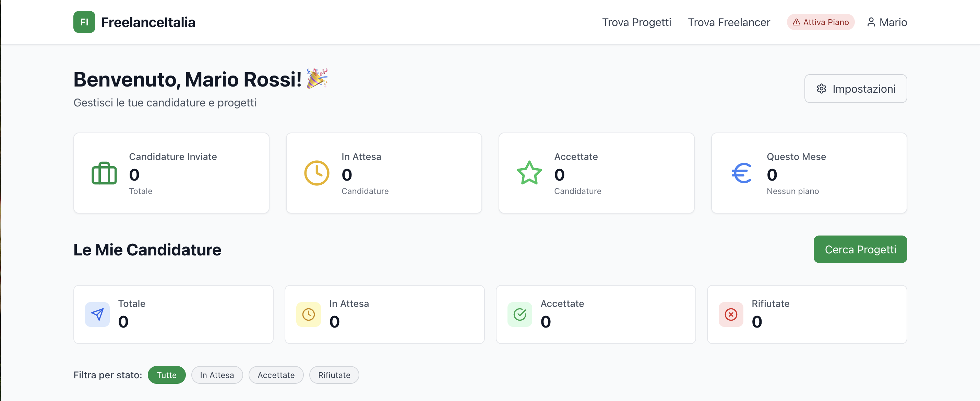Filter candidature by Accettate status
This screenshot has width=980, height=401.
[276, 375]
